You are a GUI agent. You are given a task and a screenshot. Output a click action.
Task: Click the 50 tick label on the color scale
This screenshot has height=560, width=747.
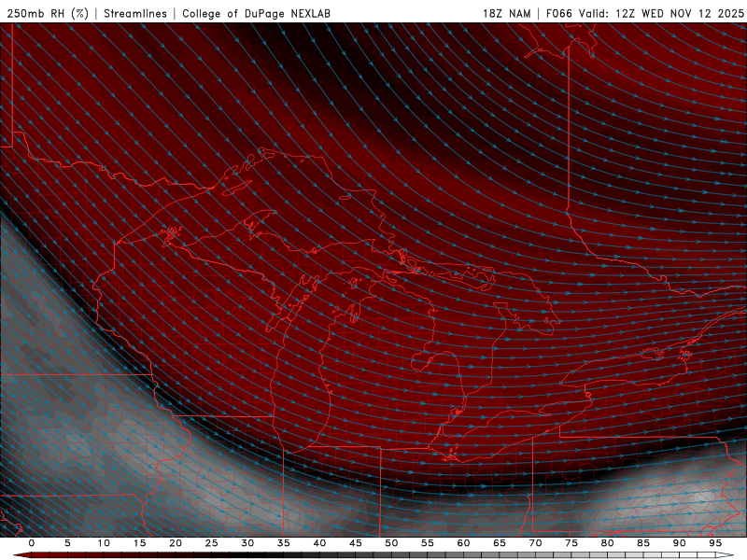391,543
